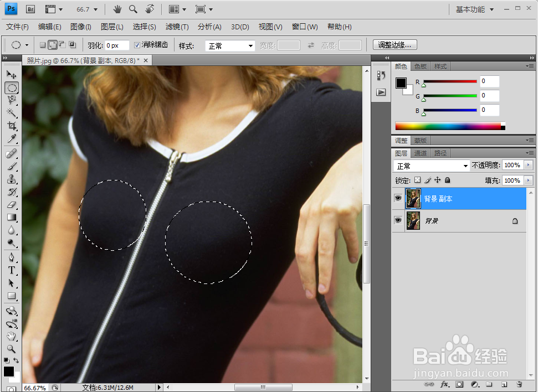The width and height of the screenshot is (538, 392).
Task: Select the Move tool
Action: coord(11,74)
